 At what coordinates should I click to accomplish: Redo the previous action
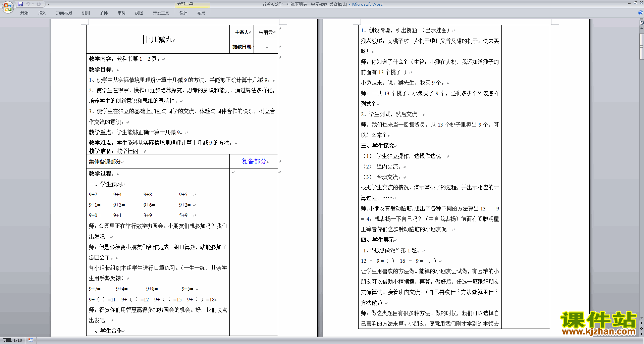[39, 4]
